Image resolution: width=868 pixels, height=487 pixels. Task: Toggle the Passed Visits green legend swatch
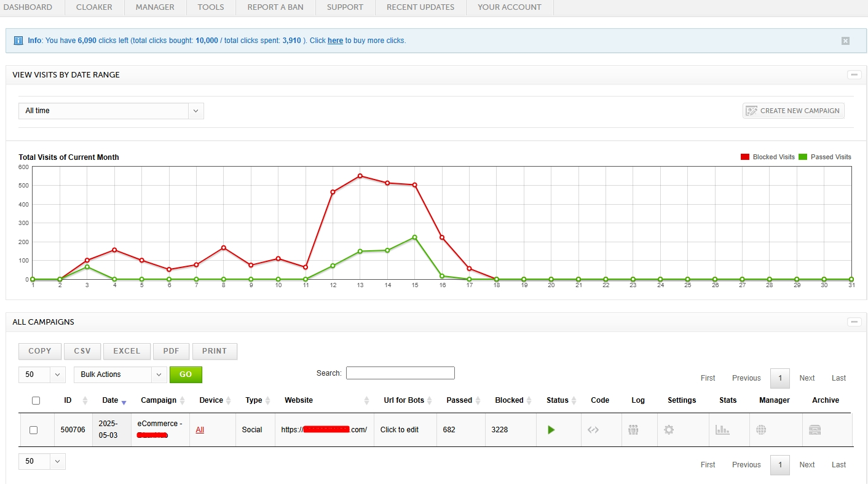tap(803, 157)
